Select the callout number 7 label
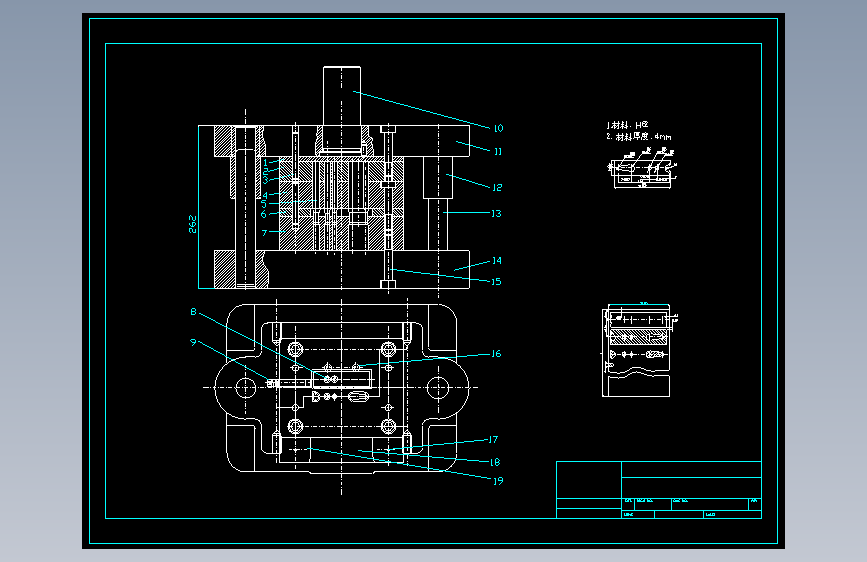 pyautogui.click(x=264, y=233)
